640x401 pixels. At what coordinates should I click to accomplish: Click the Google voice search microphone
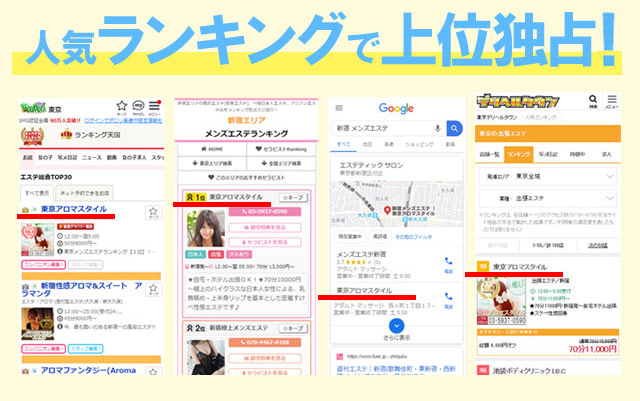pyautogui.click(x=438, y=128)
